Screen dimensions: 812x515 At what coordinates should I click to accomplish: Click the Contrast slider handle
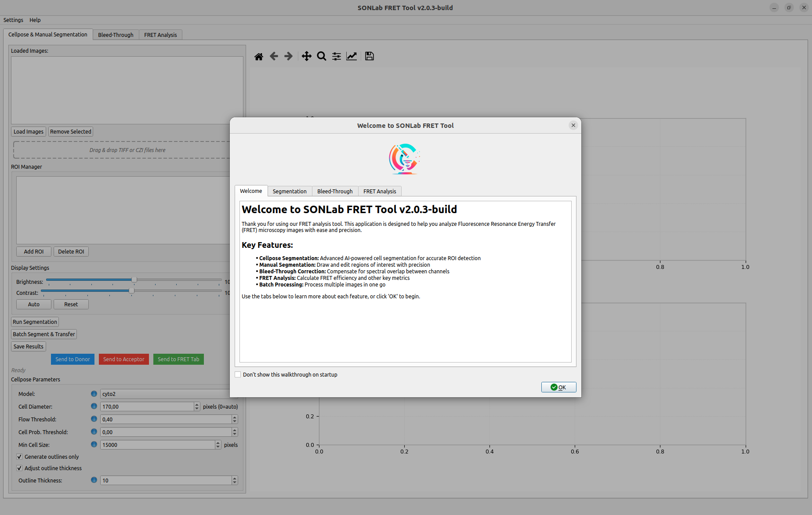[x=131, y=291]
